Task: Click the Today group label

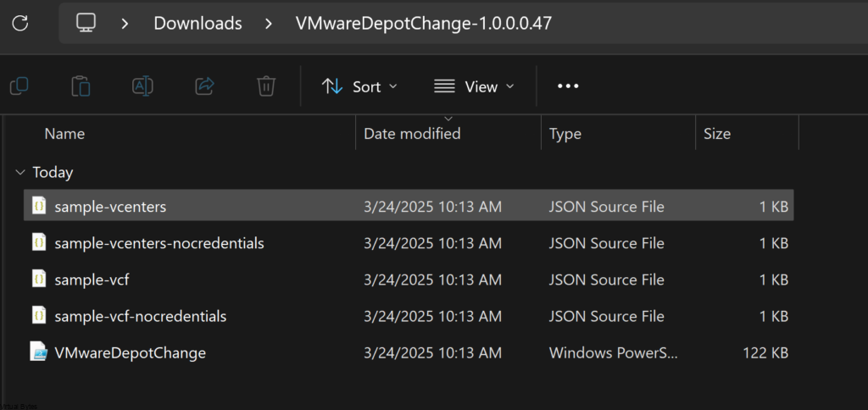Action: coord(53,173)
